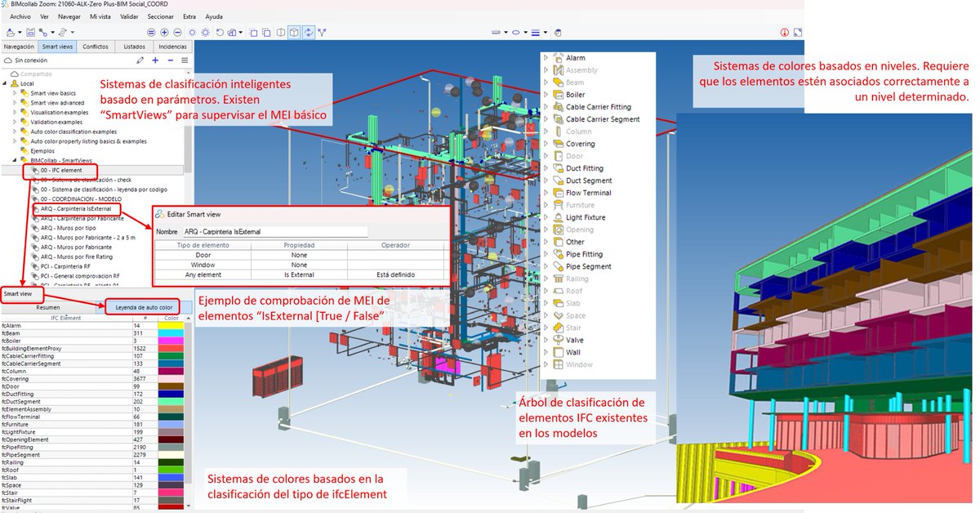The width and height of the screenshot is (980, 513).
Task: Open the Archivo menu
Action: 20,16
